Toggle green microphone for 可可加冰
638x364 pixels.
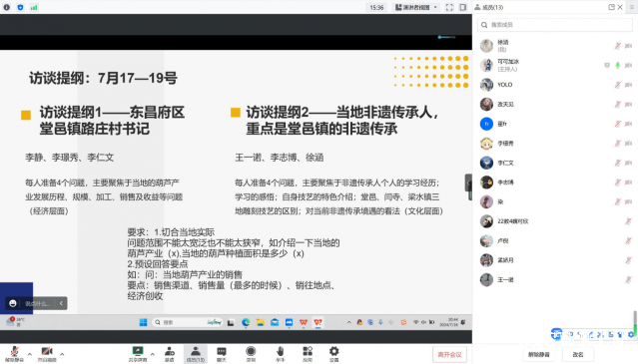[x=618, y=65]
